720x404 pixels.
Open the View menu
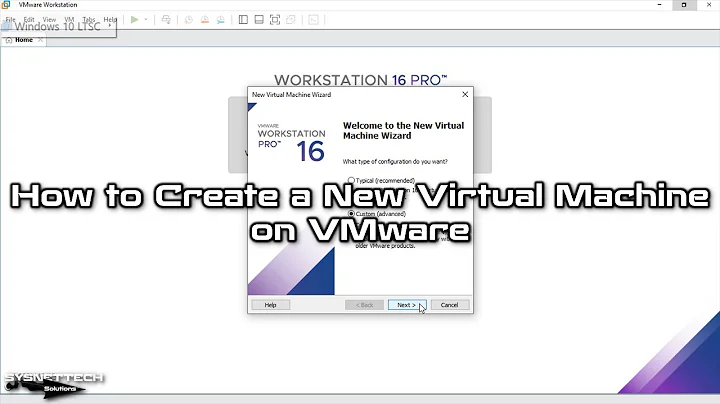coord(49,20)
